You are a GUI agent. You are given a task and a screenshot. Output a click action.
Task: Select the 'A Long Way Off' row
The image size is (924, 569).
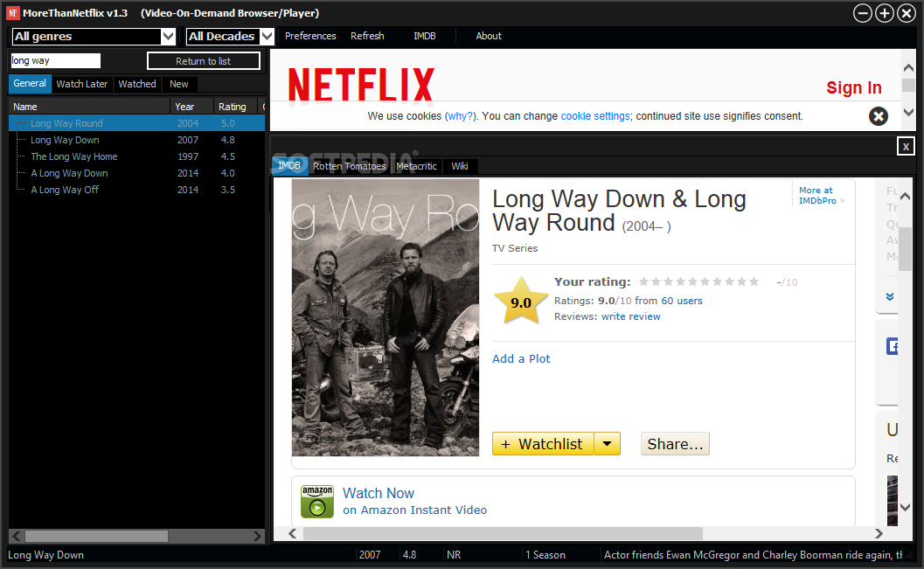(136, 189)
